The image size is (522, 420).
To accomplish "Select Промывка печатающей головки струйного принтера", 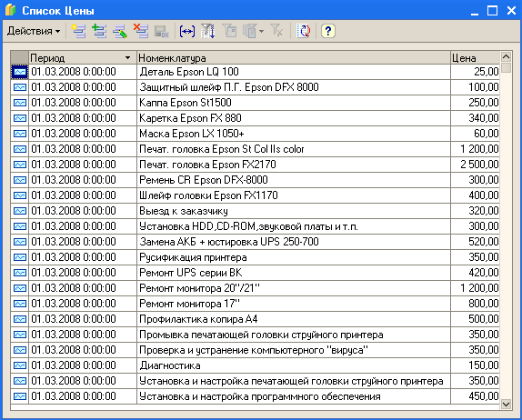I will [x=294, y=335].
